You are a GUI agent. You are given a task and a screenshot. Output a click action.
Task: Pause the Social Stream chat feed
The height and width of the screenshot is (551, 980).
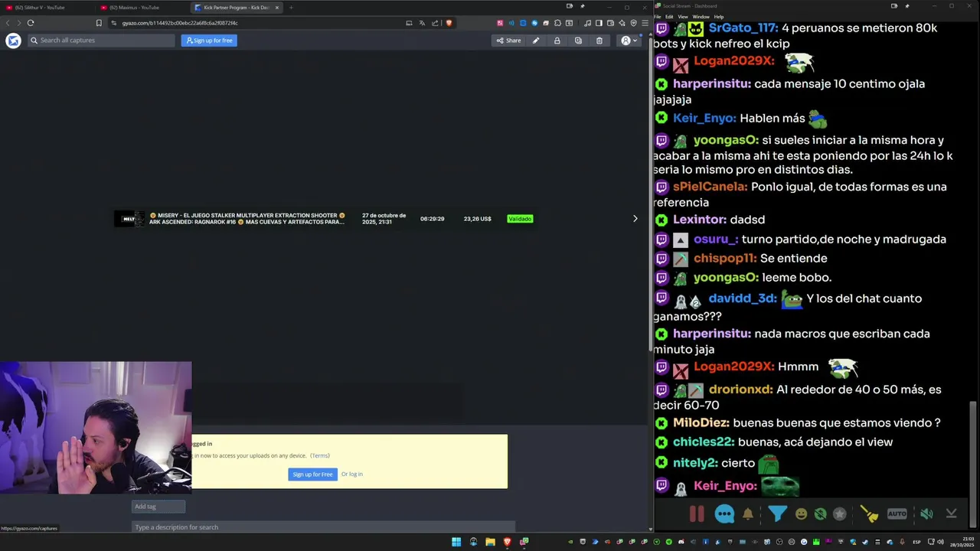(697, 514)
